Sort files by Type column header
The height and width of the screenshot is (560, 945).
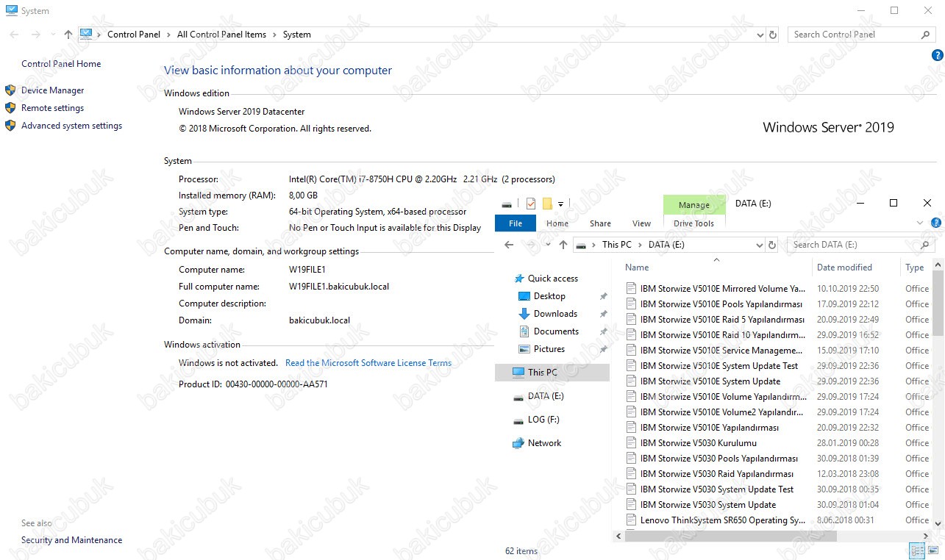[916, 268]
